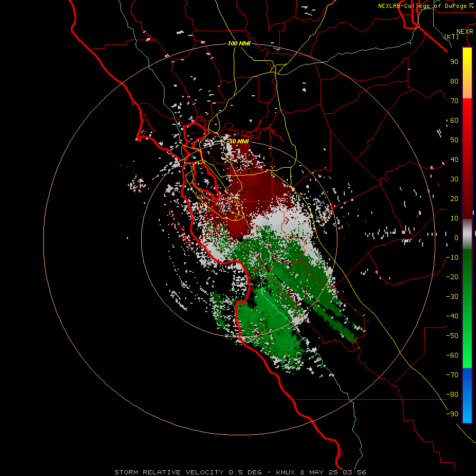Image resolution: width=476 pixels, height=476 pixels.
Task: Click the "NEXR" label above the color scale
Action: (x=465, y=32)
